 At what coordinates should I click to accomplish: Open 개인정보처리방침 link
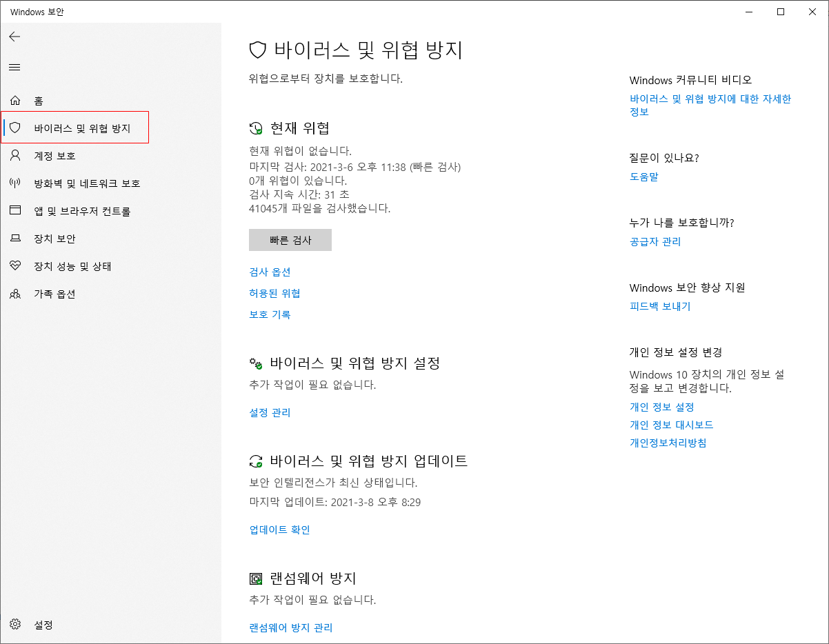pyautogui.click(x=668, y=443)
